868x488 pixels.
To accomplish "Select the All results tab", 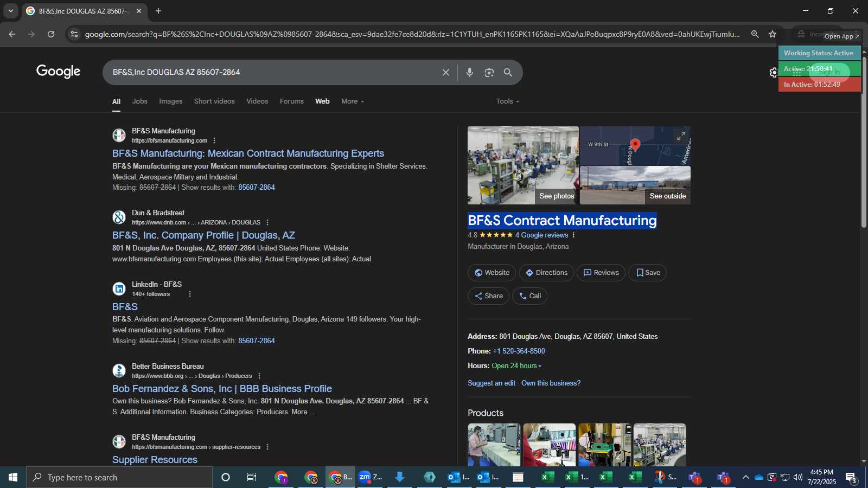I will click(x=117, y=101).
